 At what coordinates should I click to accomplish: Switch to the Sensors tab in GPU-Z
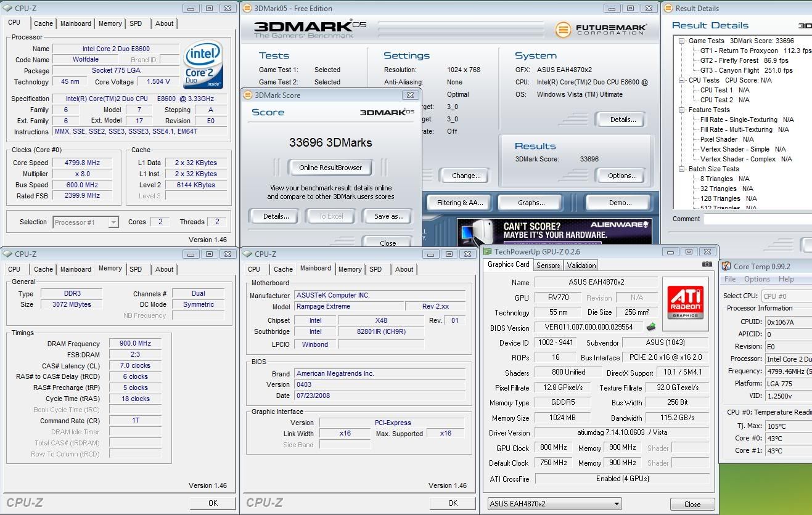point(548,265)
